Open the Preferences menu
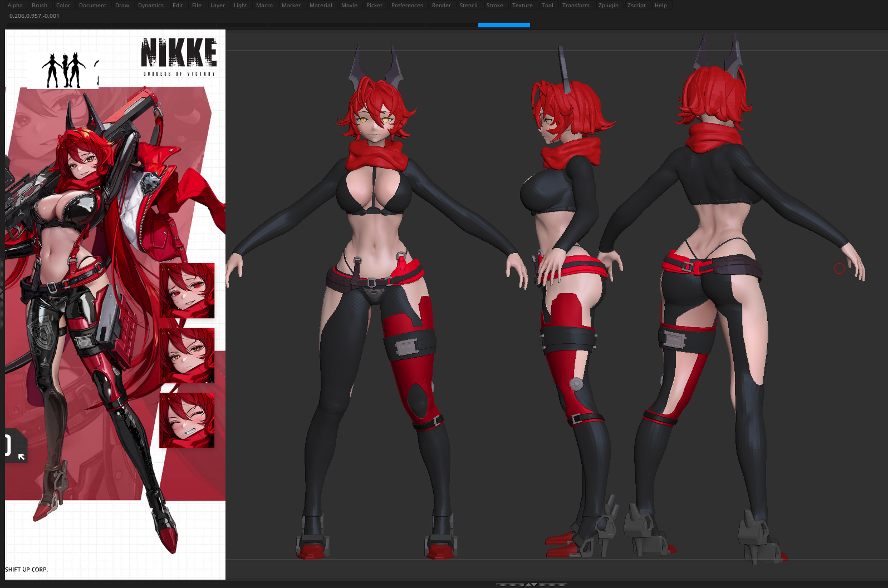The image size is (888, 588). click(x=407, y=6)
